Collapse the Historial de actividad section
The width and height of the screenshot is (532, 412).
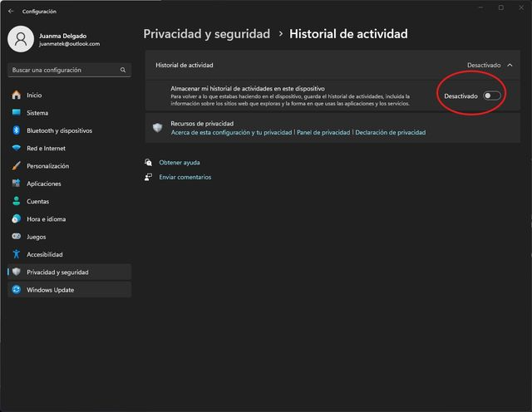(x=510, y=64)
